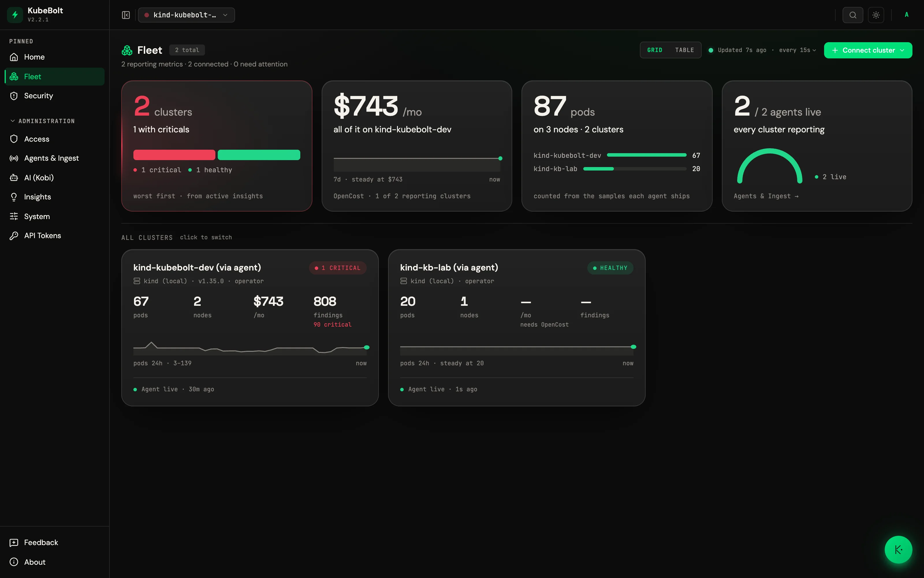
Task: Click the '2 total' count badge
Action: (187, 50)
